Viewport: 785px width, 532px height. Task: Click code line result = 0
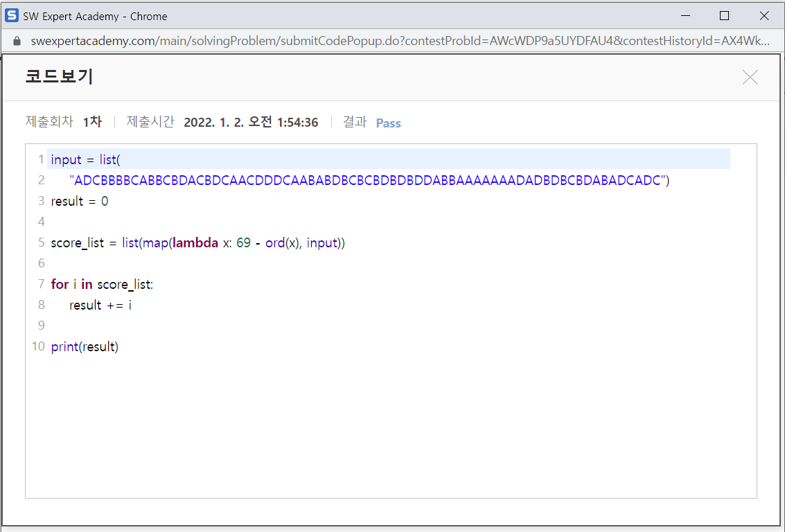(x=80, y=201)
